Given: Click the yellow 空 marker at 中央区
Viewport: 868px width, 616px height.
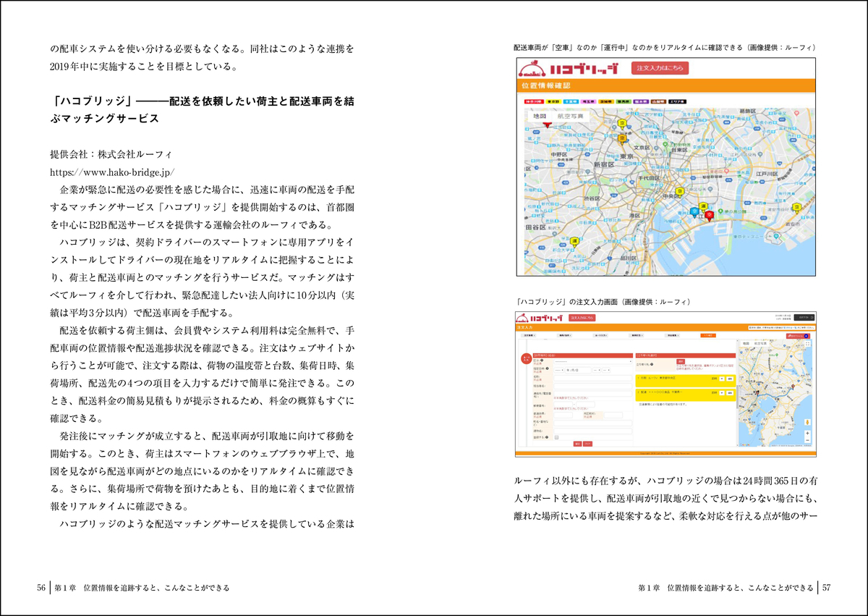Looking at the screenshot, I should point(680,192).
